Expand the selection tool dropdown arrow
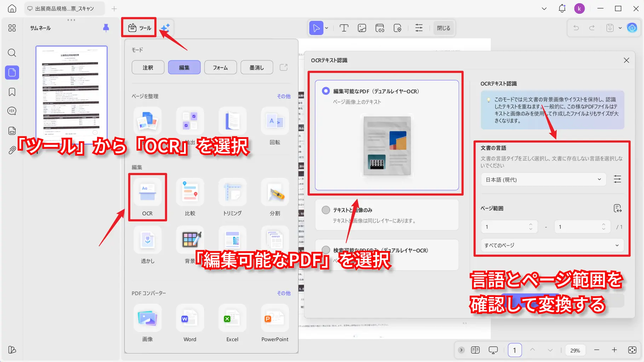Image resolution: width=644 pixels, height=362 pixels. (327, 28)
